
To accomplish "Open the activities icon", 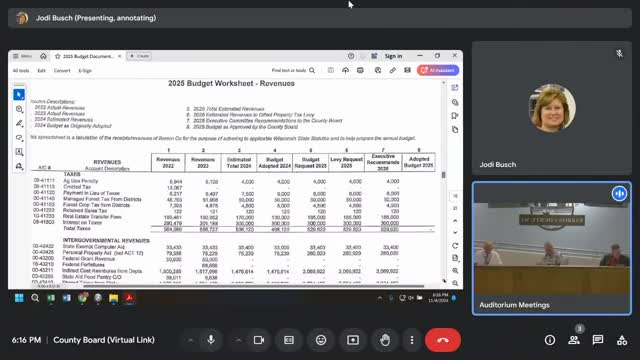I will (x=622, y=340).
